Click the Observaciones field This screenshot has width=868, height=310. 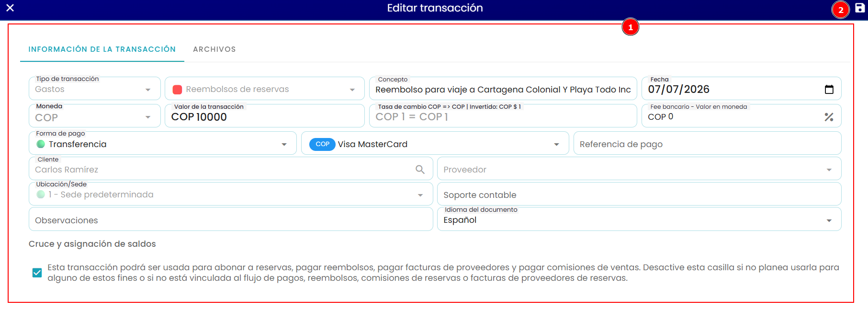click(x=231, y=219)
